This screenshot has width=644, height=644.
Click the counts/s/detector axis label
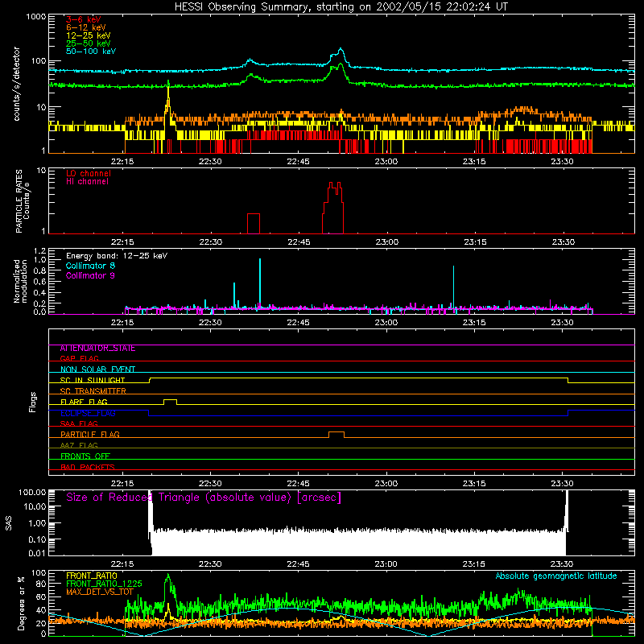[x=16, y=84]
